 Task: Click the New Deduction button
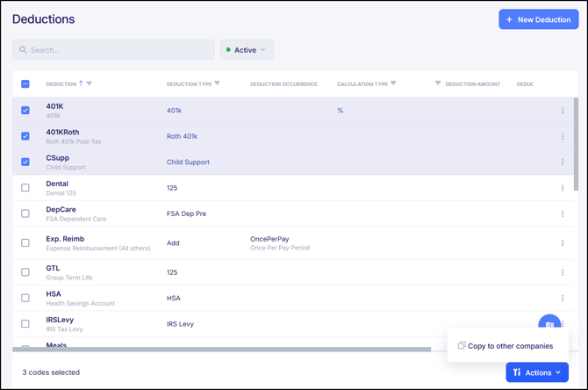(x=538, y=19)
